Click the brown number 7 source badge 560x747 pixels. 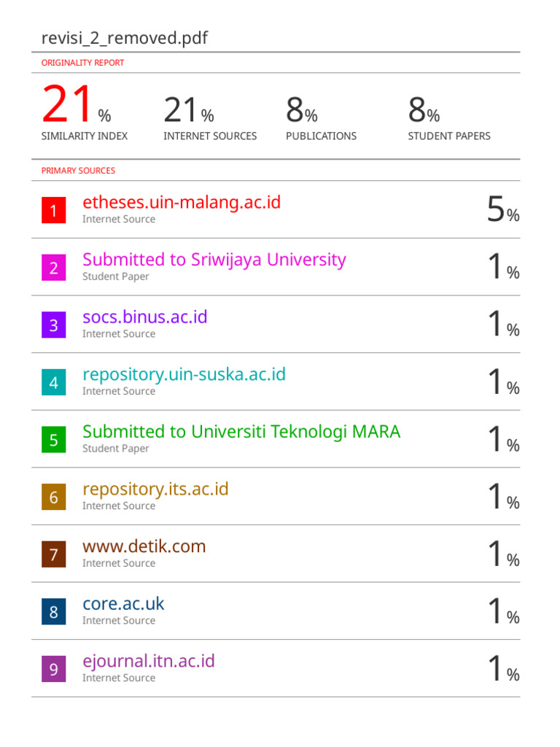(53, 555)
